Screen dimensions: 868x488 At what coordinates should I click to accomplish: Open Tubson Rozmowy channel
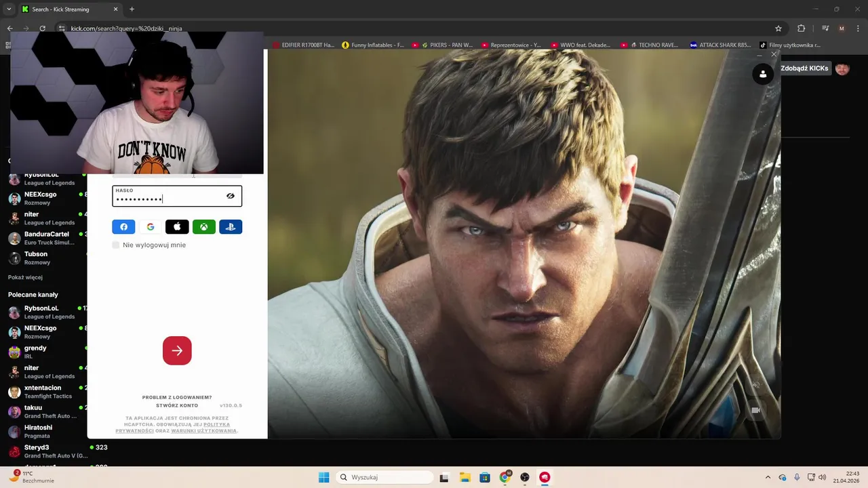[x=47, y=258]
